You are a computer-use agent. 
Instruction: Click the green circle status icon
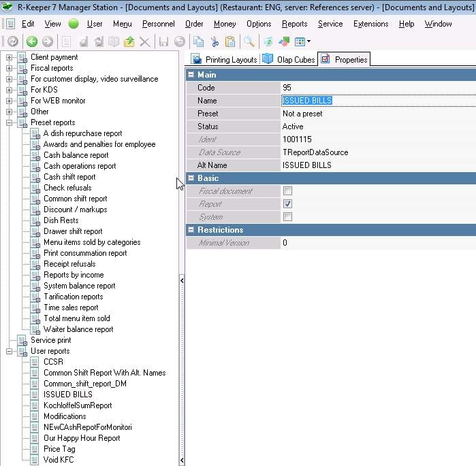point(74,24)
